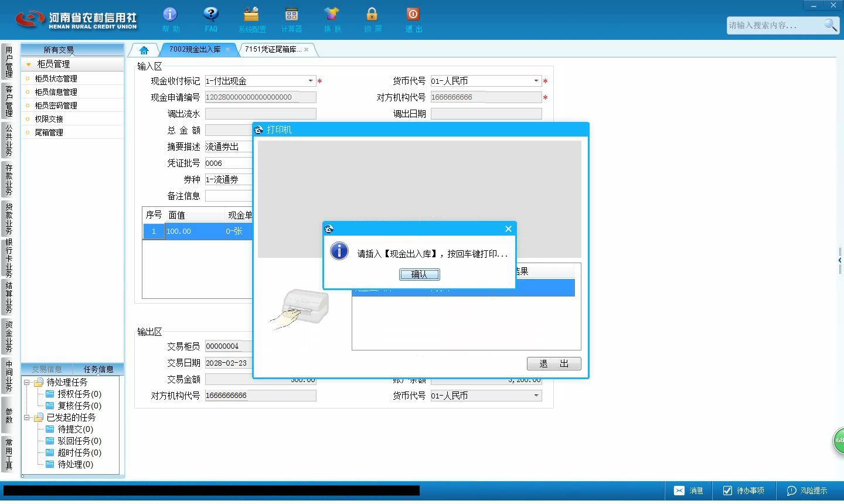Collapse the 已发起的任务 tree node

tap(26, 417)
